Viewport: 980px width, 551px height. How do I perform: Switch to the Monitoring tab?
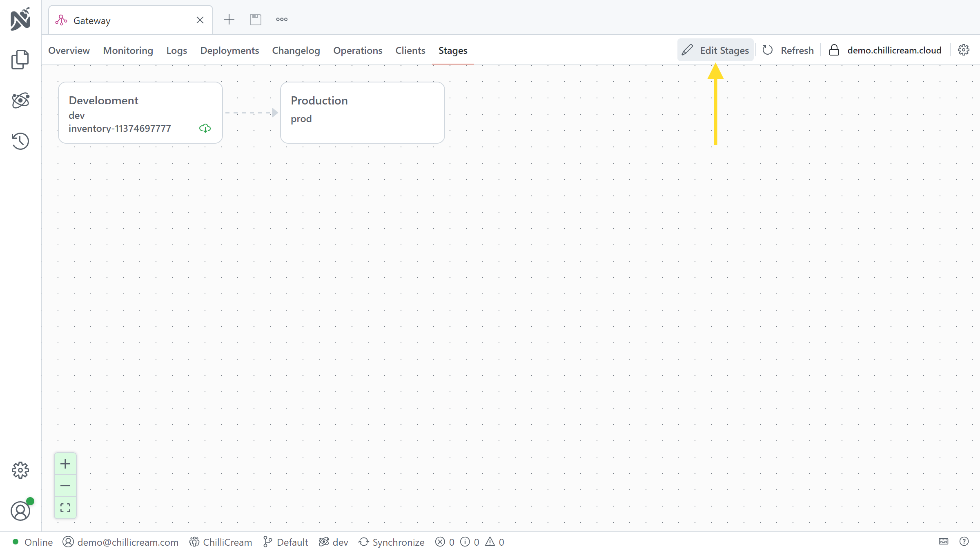128,51
